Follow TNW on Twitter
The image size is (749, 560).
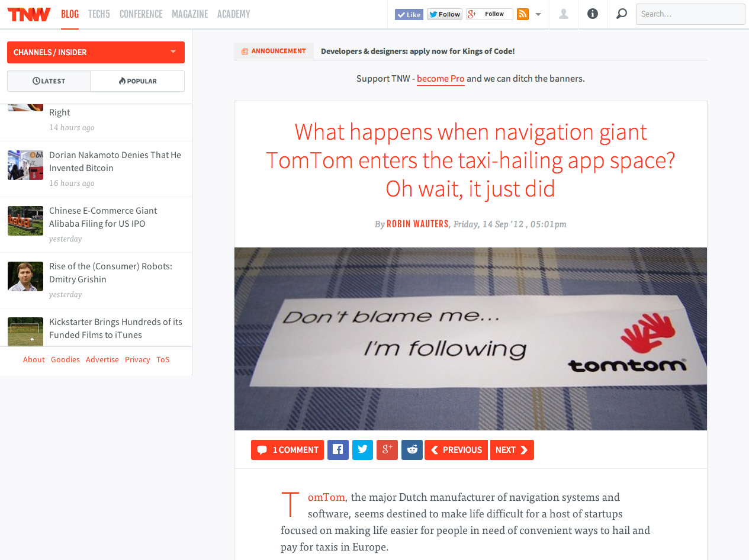click(x=445, y=14)
